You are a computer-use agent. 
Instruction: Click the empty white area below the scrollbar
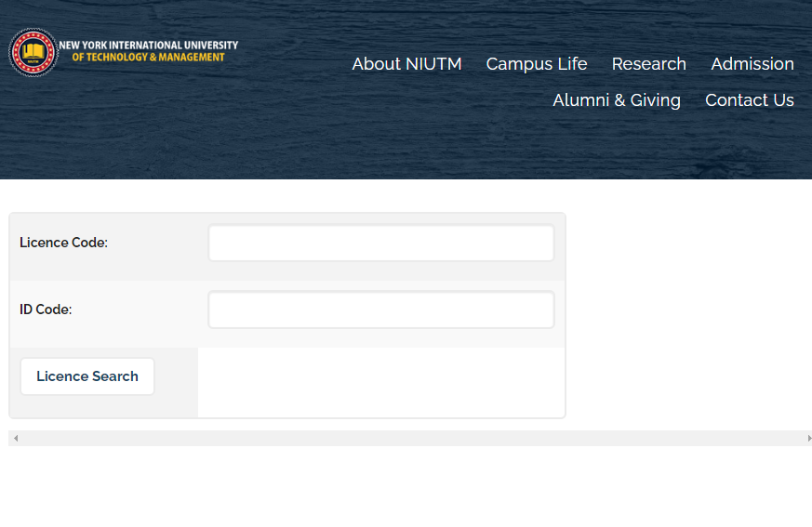click(x=406, y=487)
